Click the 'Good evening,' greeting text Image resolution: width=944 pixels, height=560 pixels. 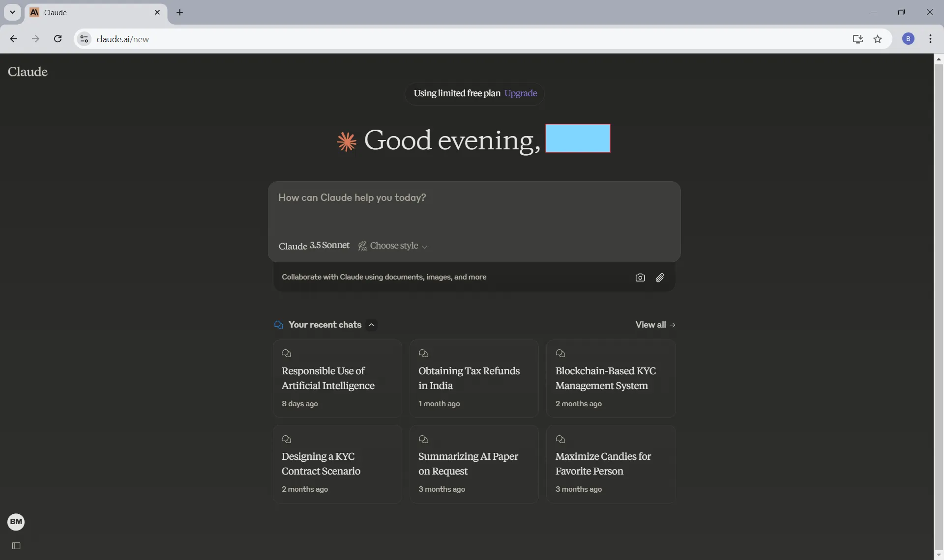tap(452, 140)
